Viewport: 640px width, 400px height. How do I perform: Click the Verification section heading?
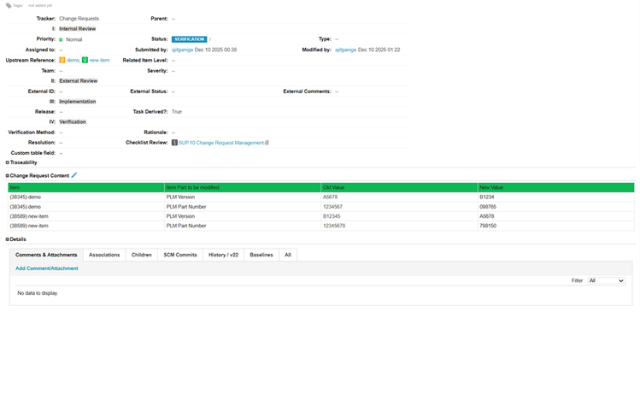pyautogui.click(x=73, y=122)
